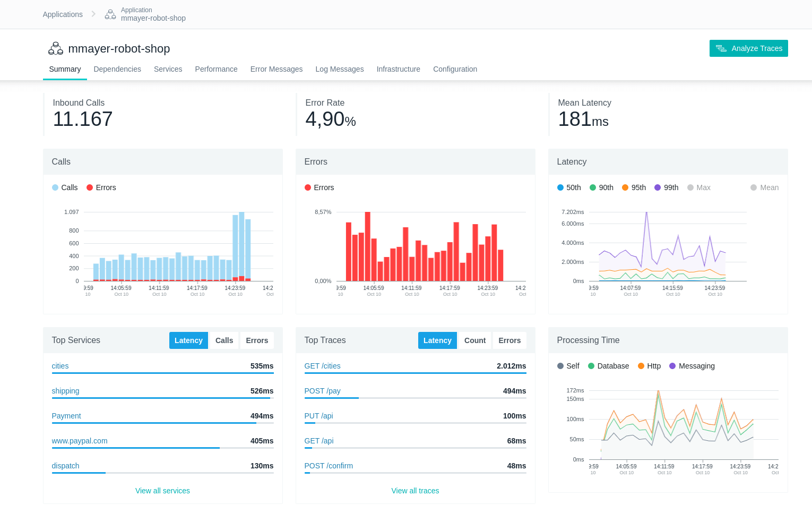The height and width of the screenshot is (530, 812).
Task: Hide Database series in Processing Time
Action: (x=608, y=366)
